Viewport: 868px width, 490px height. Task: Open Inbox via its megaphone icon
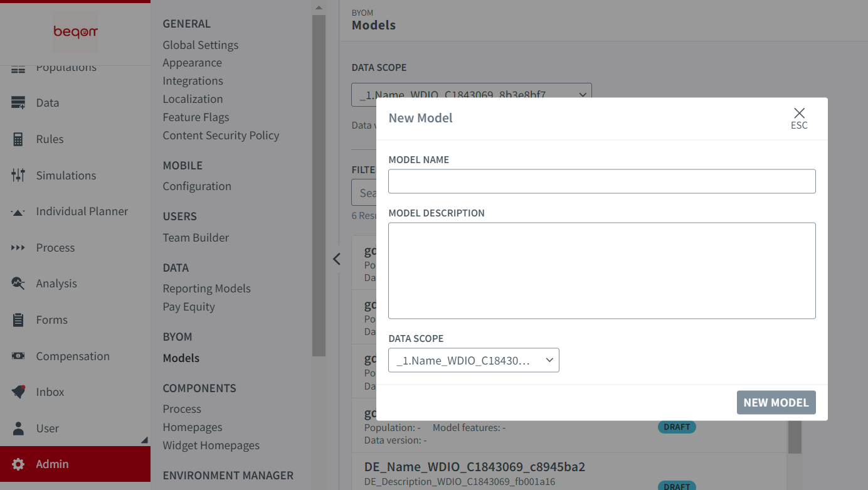point(18,392)
